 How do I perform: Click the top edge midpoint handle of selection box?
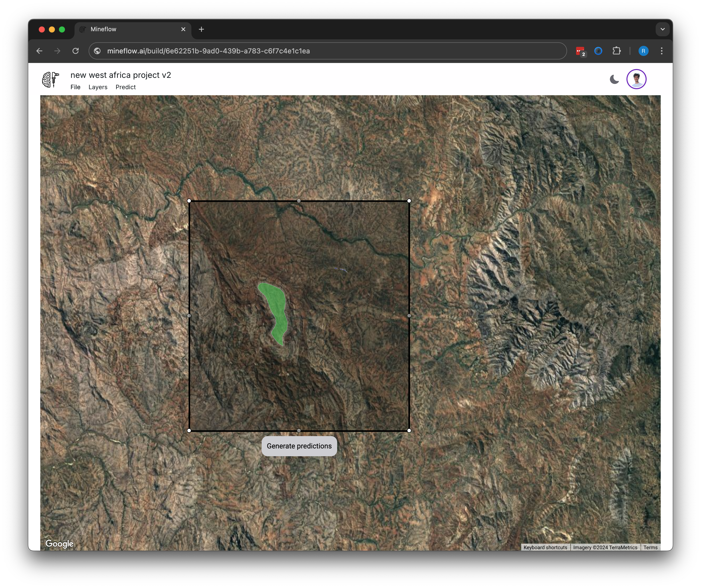point(299,201)
